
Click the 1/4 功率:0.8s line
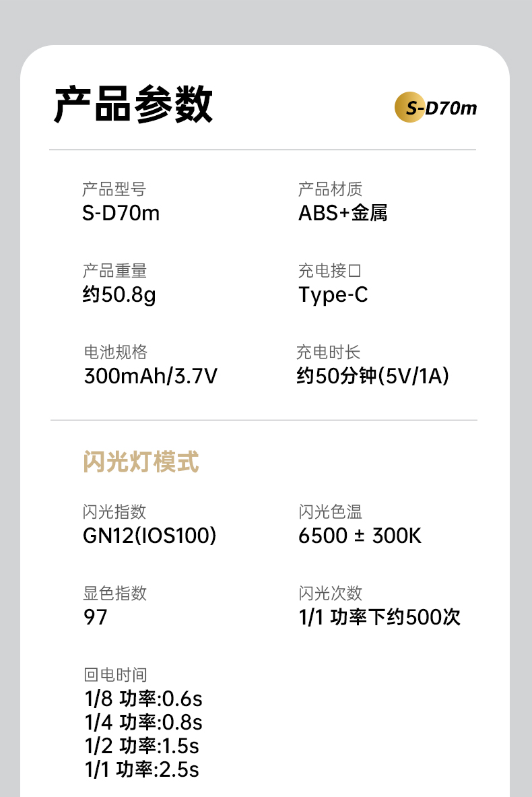pos(143,722)
